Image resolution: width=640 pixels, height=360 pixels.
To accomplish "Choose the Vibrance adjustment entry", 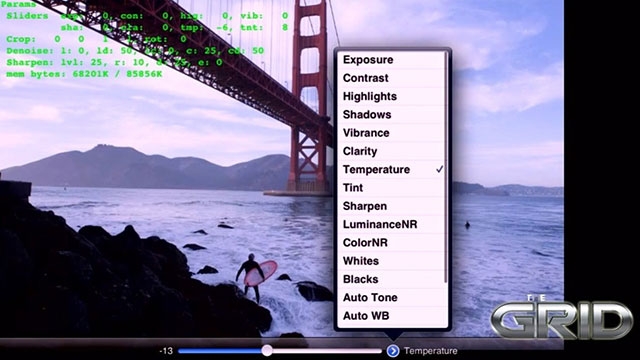I will 391,133.
